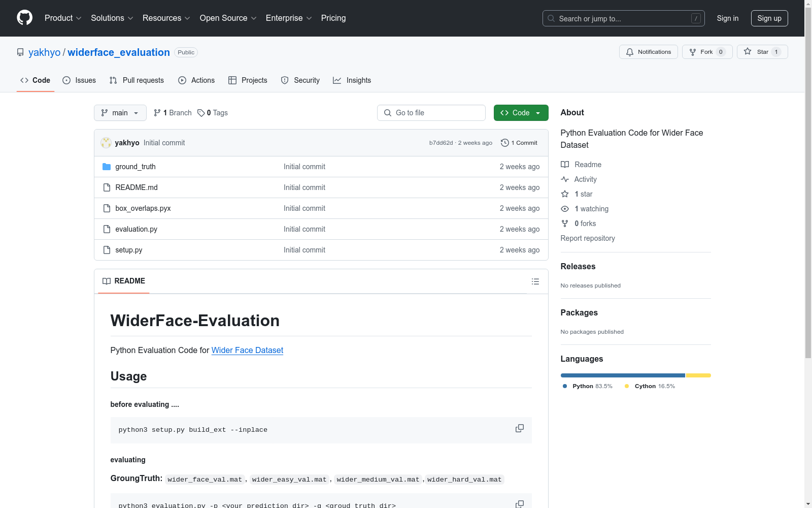Click the setup.py file icon
This screenshot has height=508, width=812.
[107, 250]
